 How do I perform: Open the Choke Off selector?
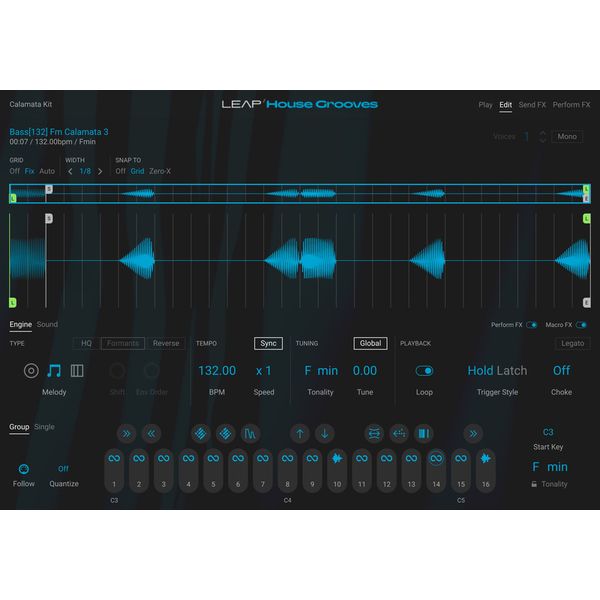(x=561, y=370)
